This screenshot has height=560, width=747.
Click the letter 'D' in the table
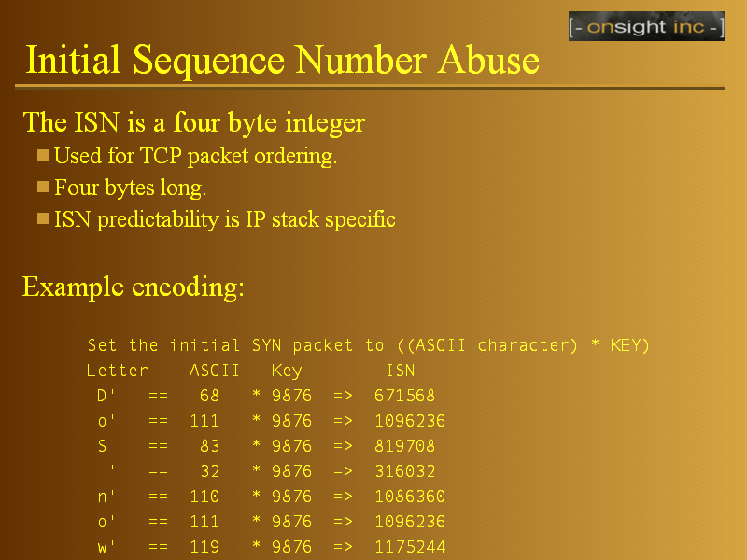pos(102,396)
